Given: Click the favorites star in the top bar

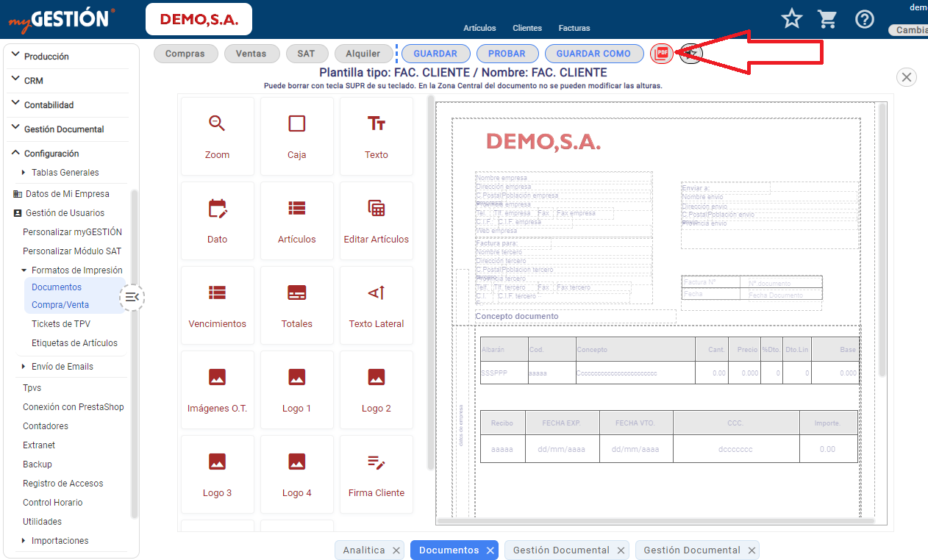Looking at the screenshot, I should point(791,18).
